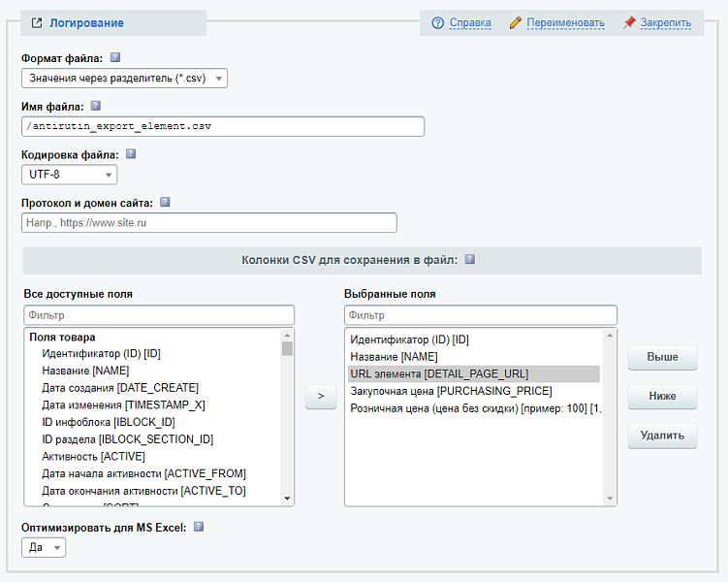
Task: Open the file format dropdown (*.csv)
Action: [124, 78]
